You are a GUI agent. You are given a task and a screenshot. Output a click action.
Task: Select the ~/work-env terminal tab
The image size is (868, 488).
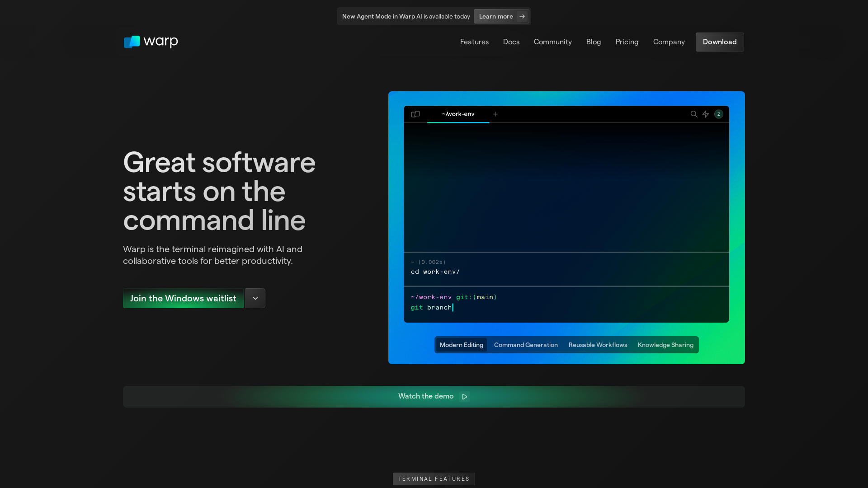pyautogui.click(x=458, y=114)
